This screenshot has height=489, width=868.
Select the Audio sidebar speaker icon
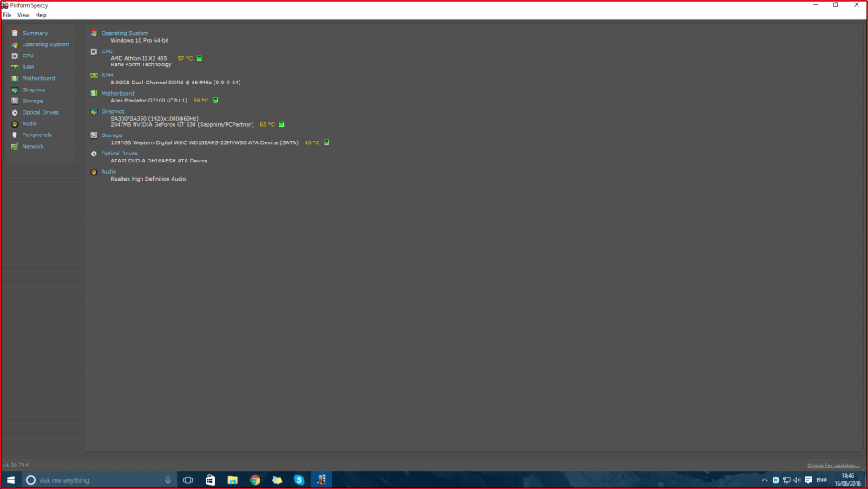(15, 123)
